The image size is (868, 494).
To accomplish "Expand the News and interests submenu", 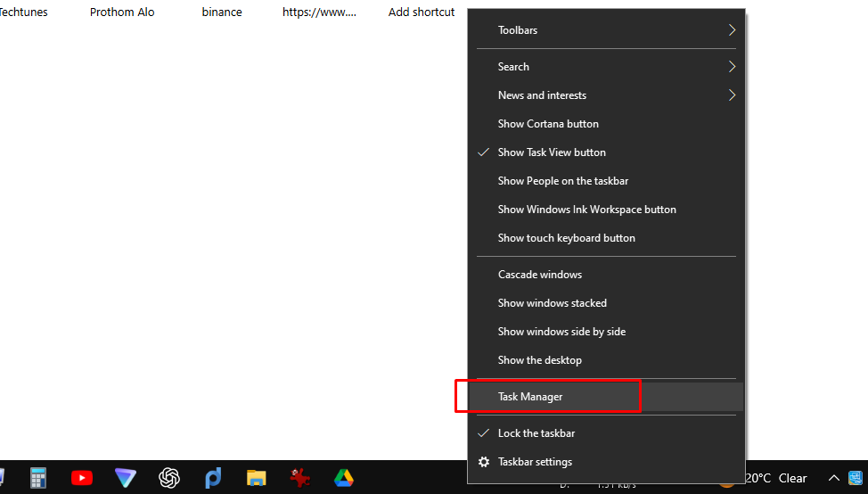I will [x=606, y=95].
